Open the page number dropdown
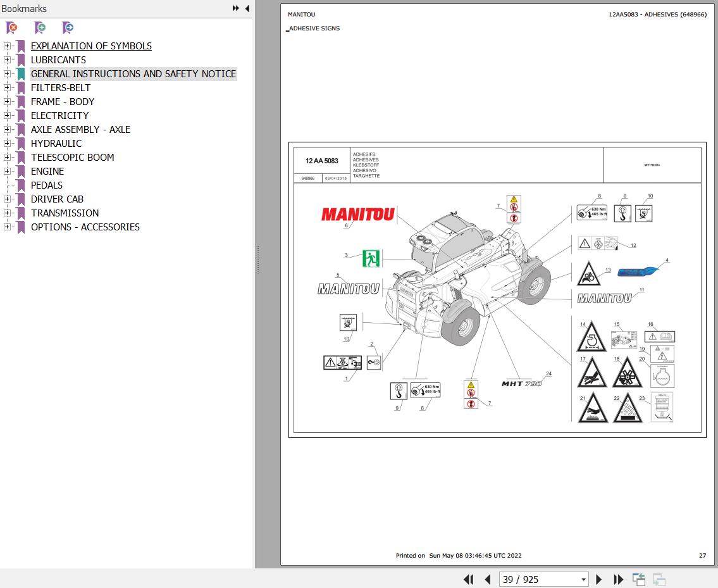718x588 pixels. pyautogui.click(x=583, y=579)
